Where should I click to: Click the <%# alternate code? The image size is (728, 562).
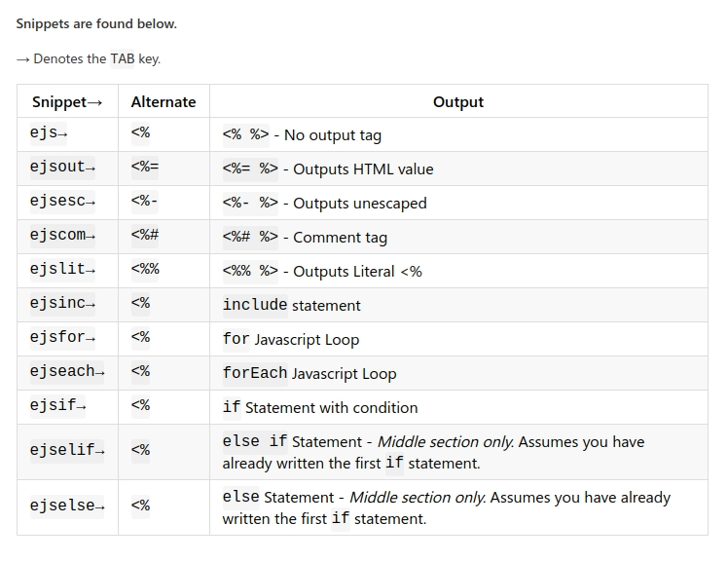click(x=145, y=235)
